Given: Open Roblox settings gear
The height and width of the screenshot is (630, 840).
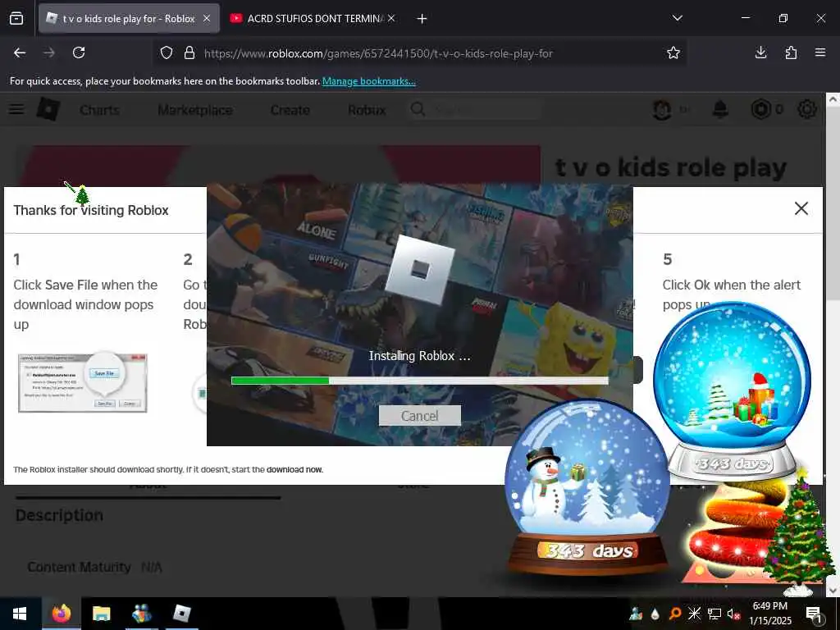Looking at the screenshot, I should (x=807, y=109).
